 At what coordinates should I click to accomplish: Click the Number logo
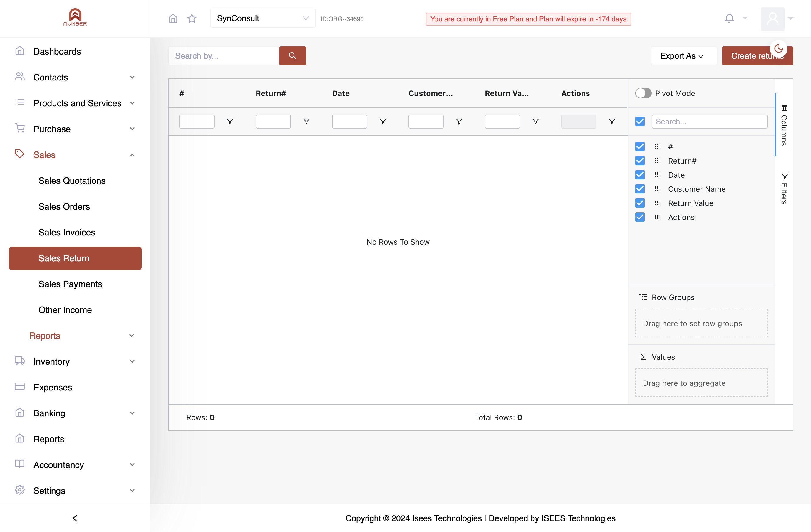tap(75, 18)
